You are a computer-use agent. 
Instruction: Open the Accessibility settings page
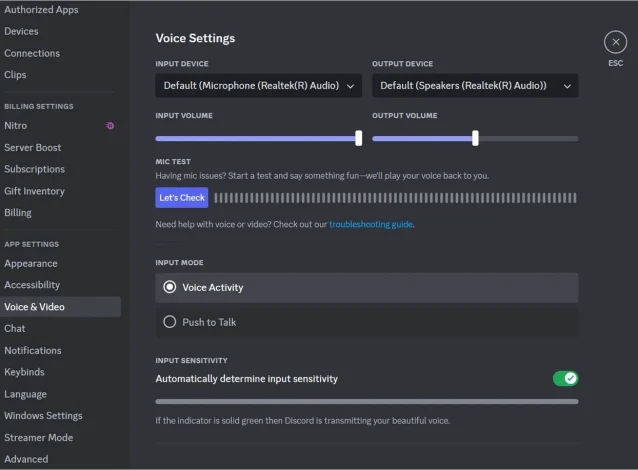[x=32, y=285]
